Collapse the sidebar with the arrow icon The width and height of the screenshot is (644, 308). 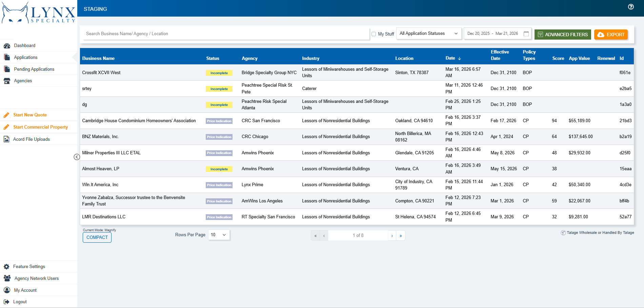[77, 157]
